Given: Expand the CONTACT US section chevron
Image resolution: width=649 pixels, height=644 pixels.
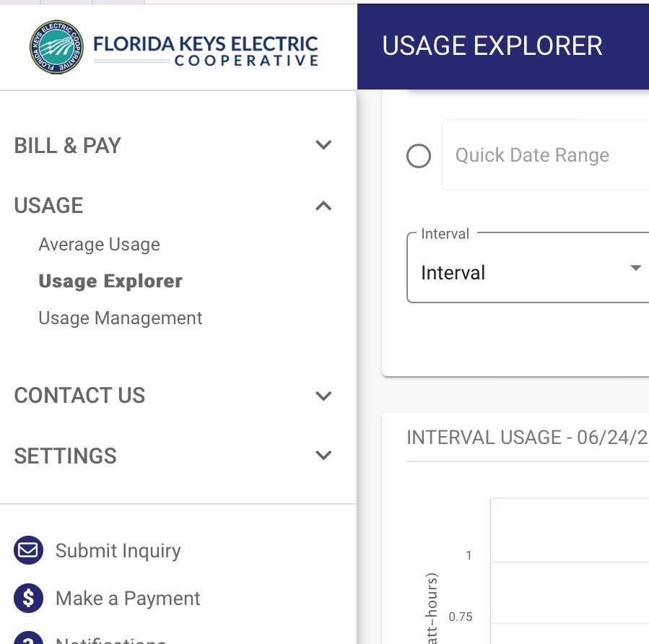Looking at the screenshot, I should [323, 396].
